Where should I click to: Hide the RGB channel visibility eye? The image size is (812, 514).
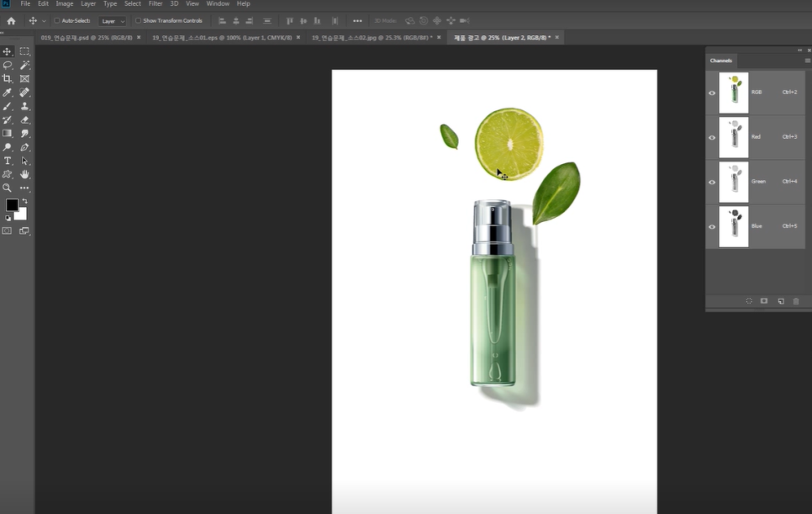[712, 93]
